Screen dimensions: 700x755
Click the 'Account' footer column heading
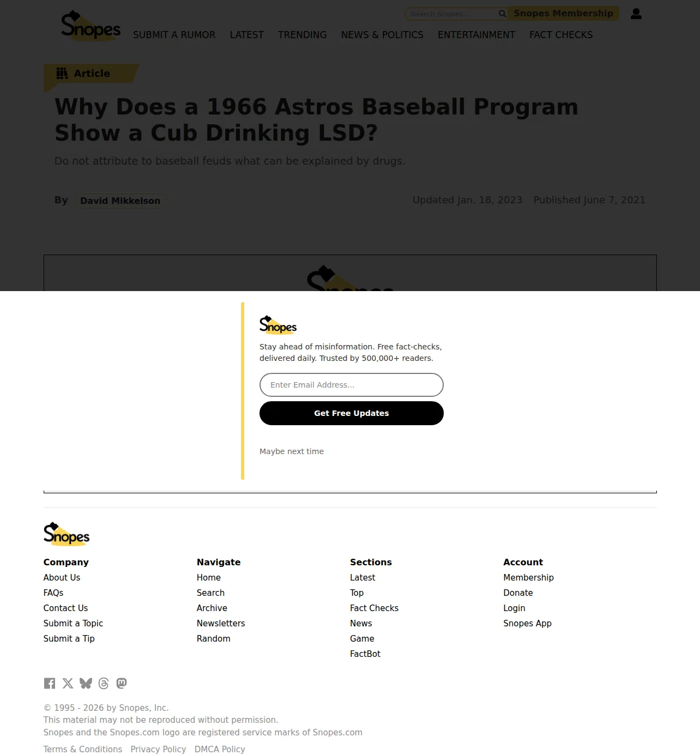tap(523, 562)
